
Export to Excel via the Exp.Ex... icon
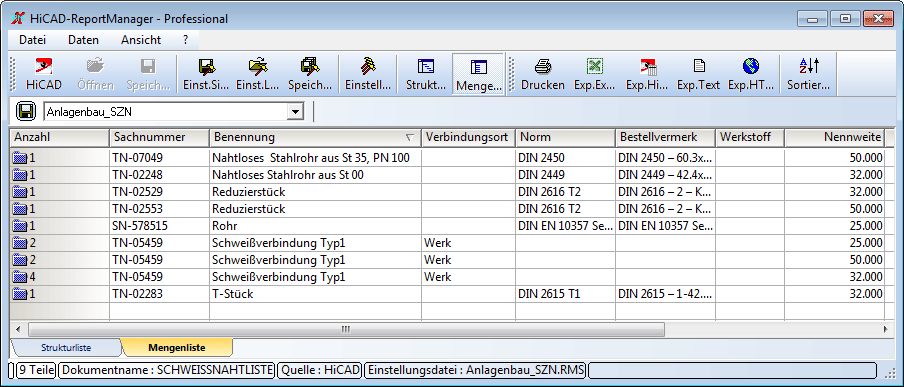(594, 74)
